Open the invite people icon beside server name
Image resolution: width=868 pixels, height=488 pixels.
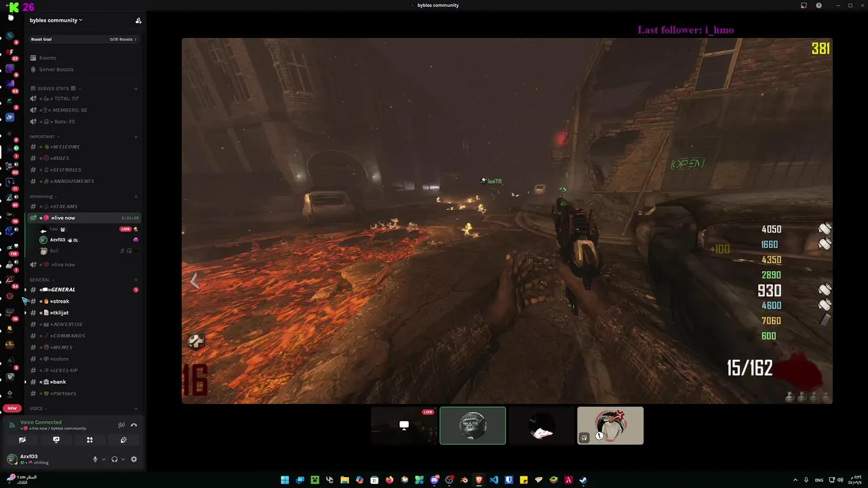click(x=138, y=20)
